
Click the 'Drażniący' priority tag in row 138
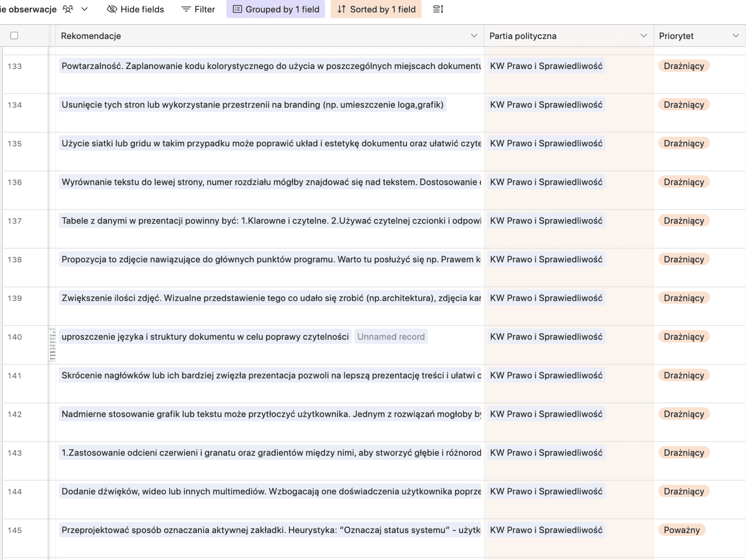coord(684,259)
